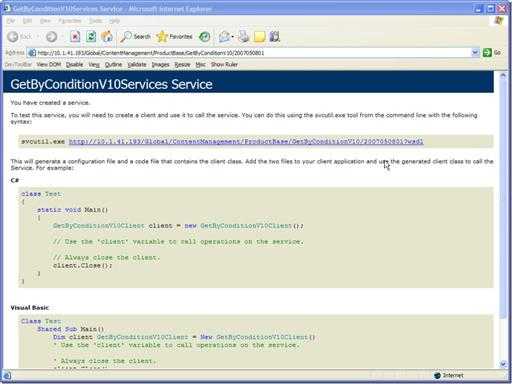Stop loading with the red X icon
Image resolution: width=512 pixels, height=384 pixels.
75,37
